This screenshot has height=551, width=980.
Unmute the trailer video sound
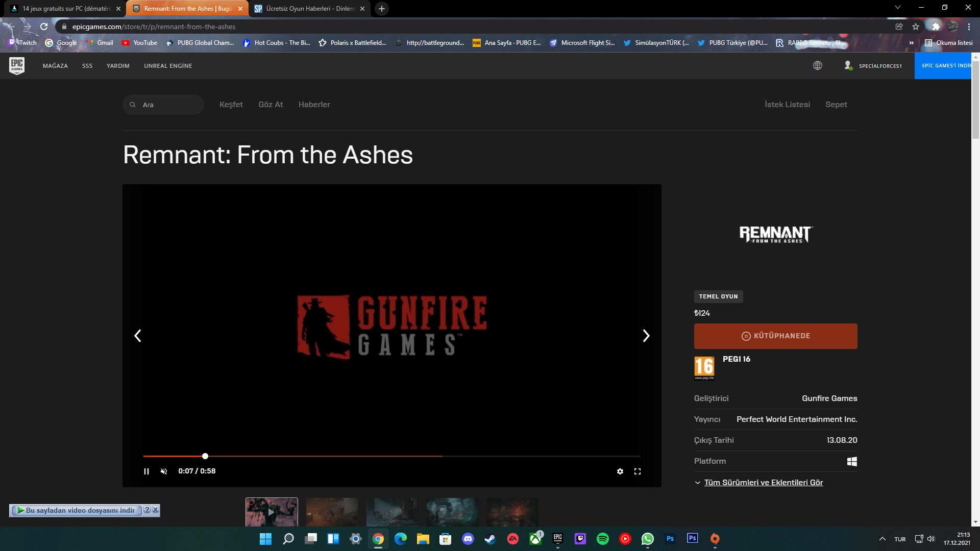[x=164, y=471]
